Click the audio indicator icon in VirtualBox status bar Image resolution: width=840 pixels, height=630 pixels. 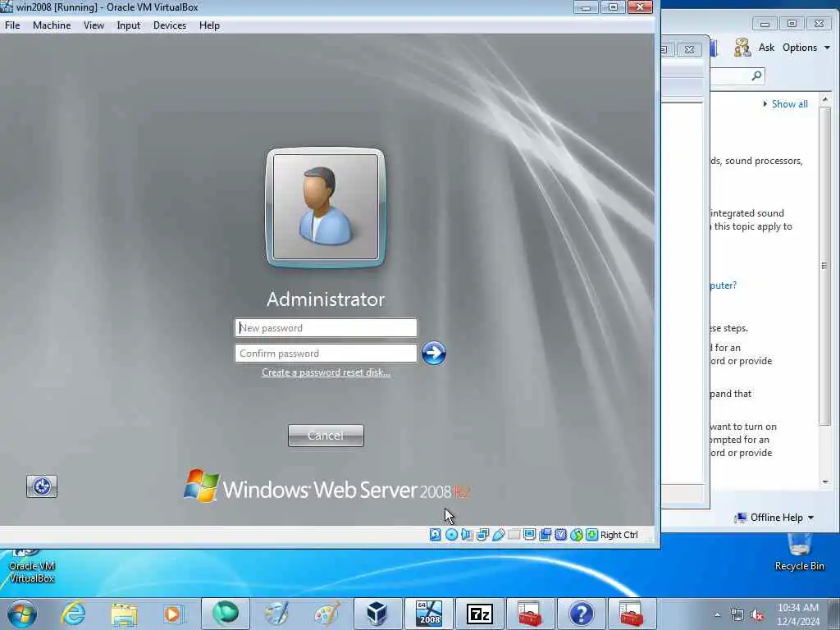click(x=467, y=534)
